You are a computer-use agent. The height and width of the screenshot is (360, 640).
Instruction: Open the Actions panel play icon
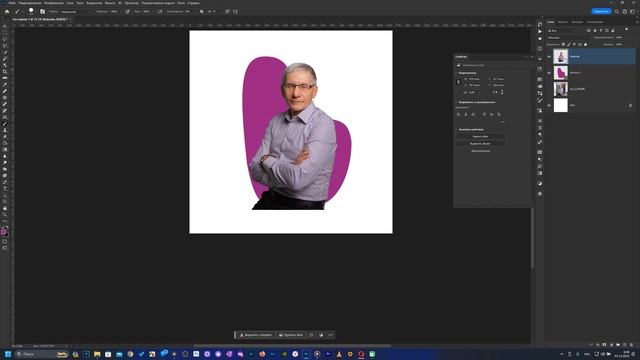pyautogui.click(x=540, y=31)
